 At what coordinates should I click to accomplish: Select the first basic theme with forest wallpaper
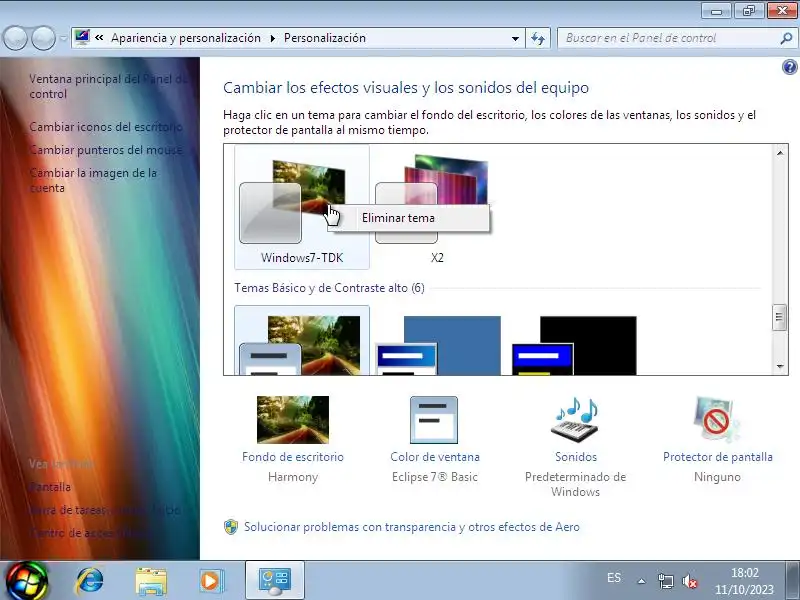click(x=302, y=341)
